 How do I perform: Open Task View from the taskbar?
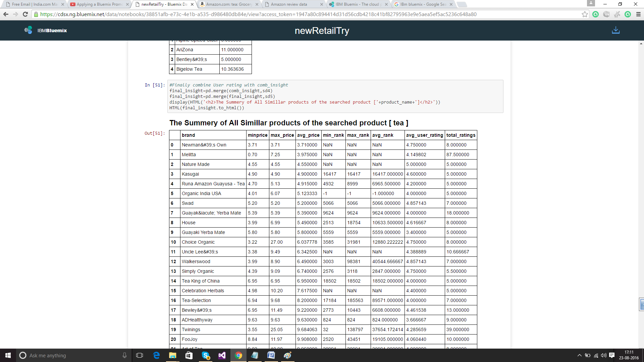coord(140,355)
